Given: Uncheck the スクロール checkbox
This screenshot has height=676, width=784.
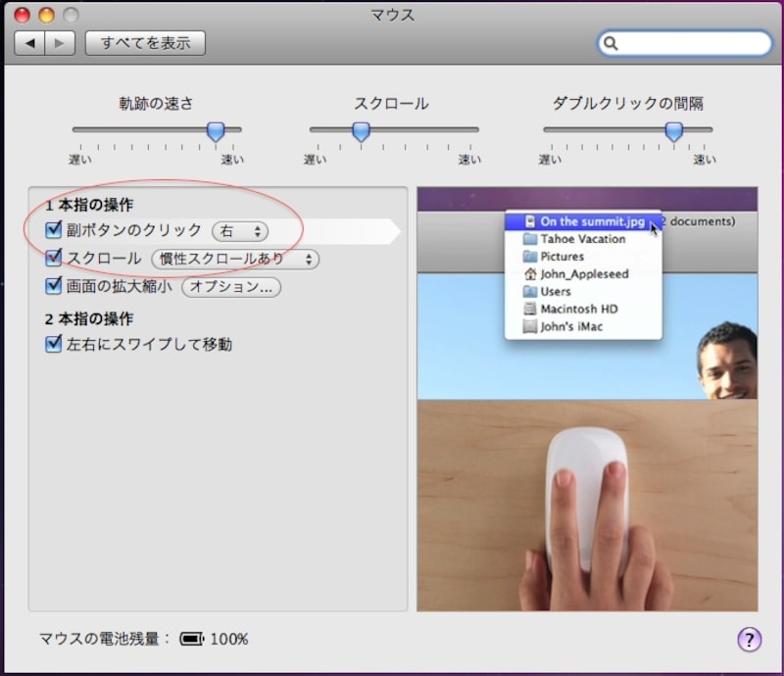Looking at the screenshot, I should pyautogui.click(x=53, y=260).
